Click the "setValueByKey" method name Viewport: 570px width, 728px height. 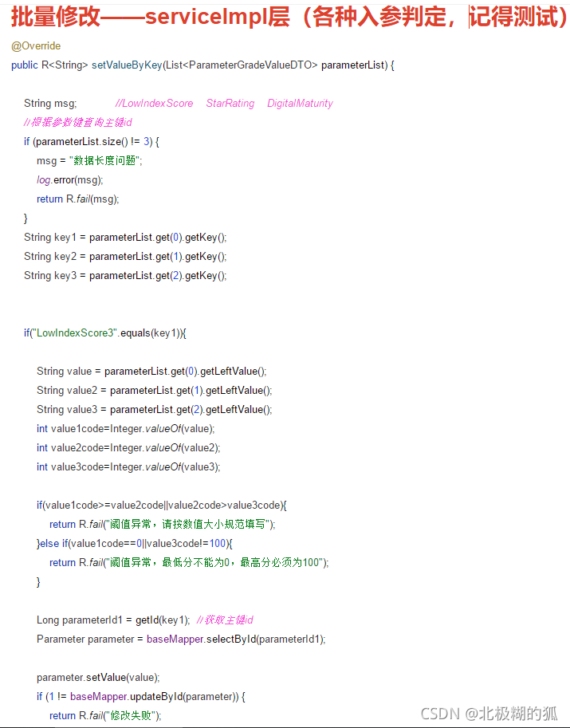[127, 65]
